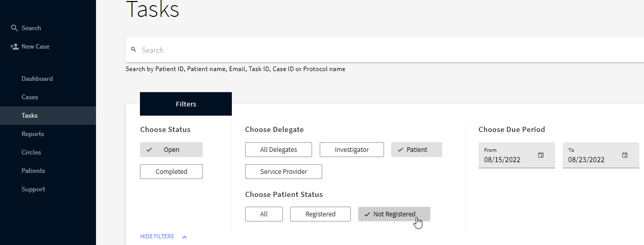
Task: Click into the tasks Search input field
Action: 357,50
